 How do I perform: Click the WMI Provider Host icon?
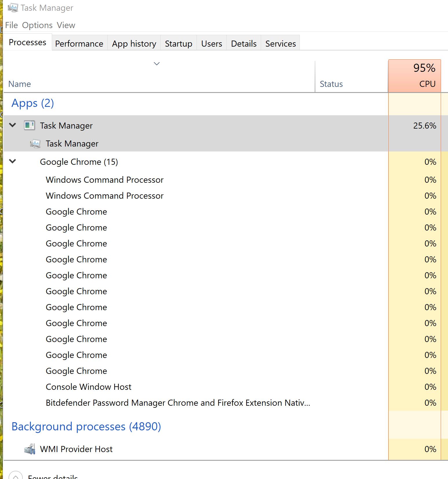[30, 449]
